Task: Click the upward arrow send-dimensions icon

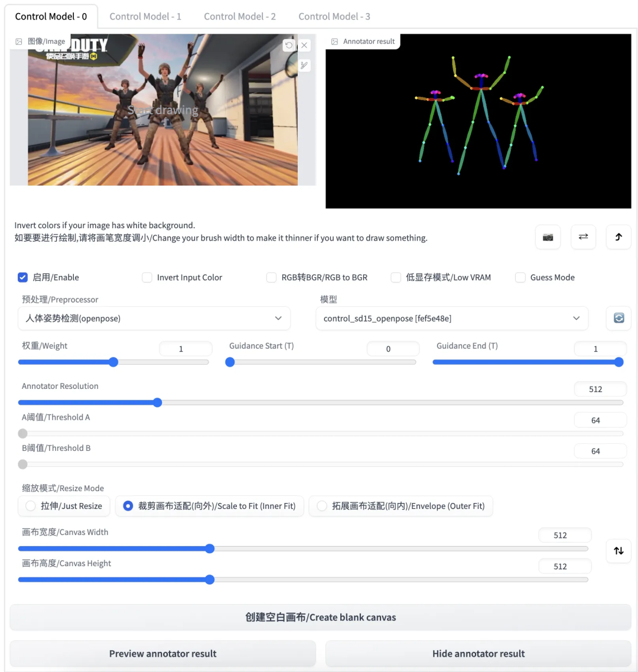Action: 619,237
